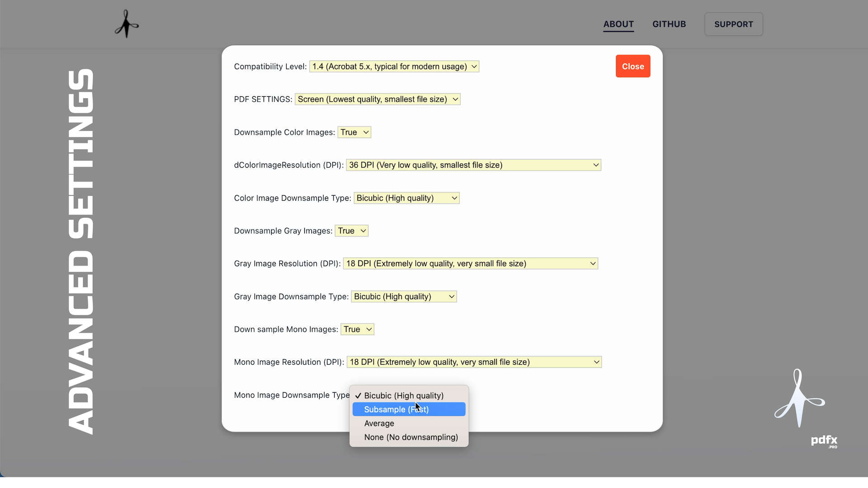The image size is (868, 488).
Task: Open the ABOUT page link
Action: pos(618,24)
